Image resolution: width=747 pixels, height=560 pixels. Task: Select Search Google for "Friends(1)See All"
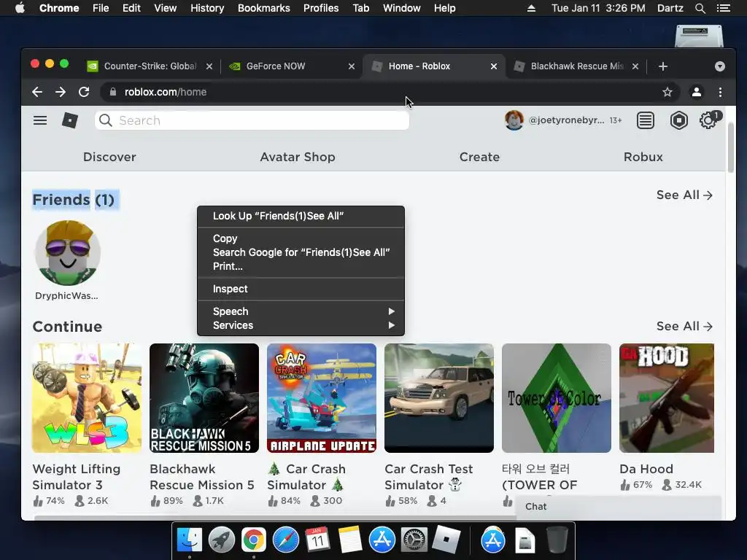click(x=301, y=252)
